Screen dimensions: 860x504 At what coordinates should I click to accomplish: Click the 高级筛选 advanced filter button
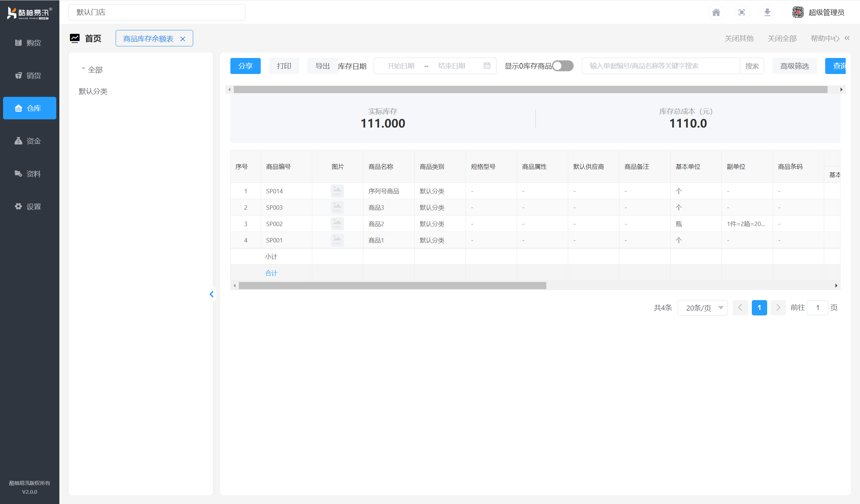[794, 66]
